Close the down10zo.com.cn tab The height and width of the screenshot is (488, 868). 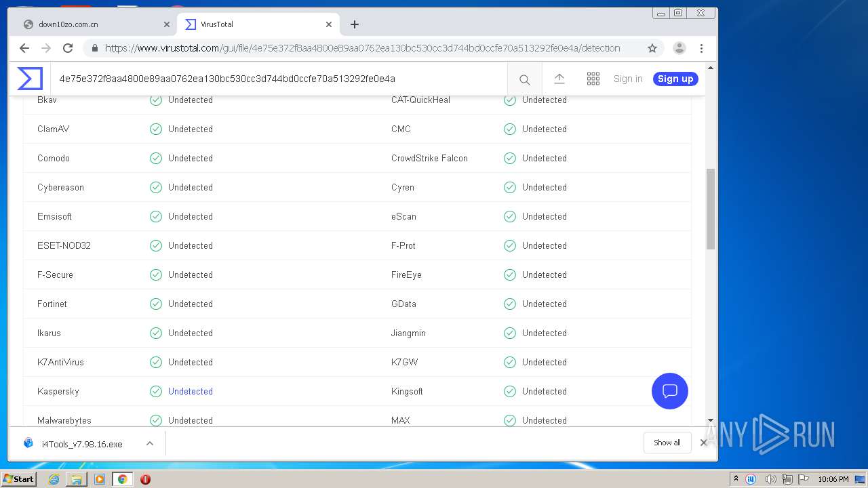167,24
